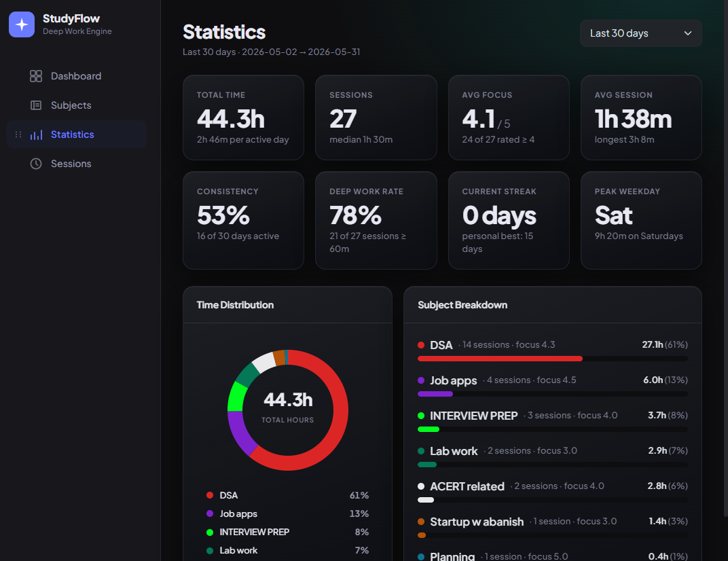Click the Sessions 27 stat card

point(376,117)
